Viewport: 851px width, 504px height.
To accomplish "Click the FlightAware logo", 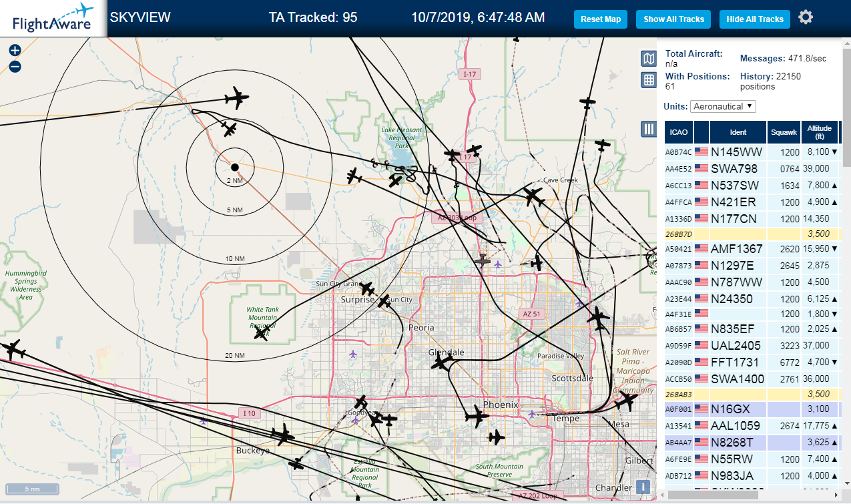I will click(x=53, y=18).
